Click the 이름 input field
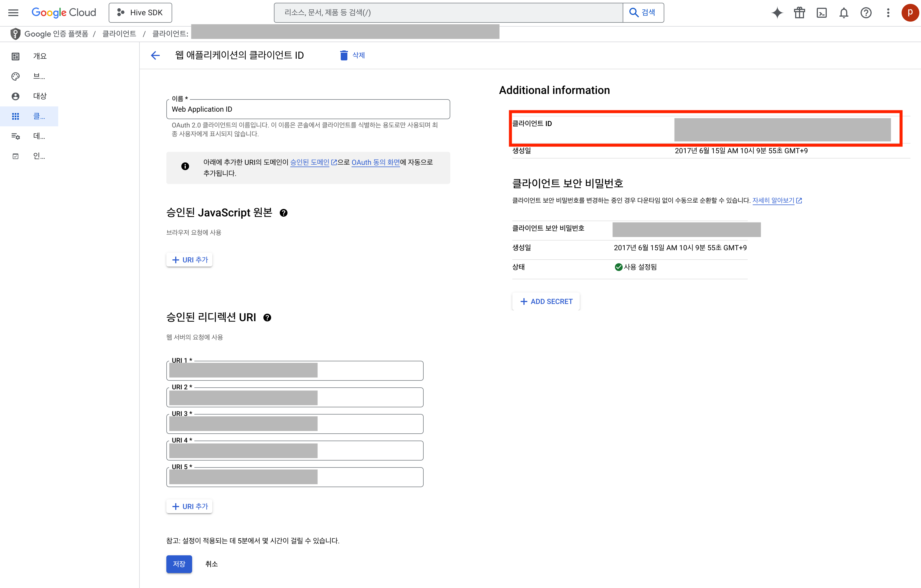Viewport: 921px width, 588px height. tap(308, 109)
